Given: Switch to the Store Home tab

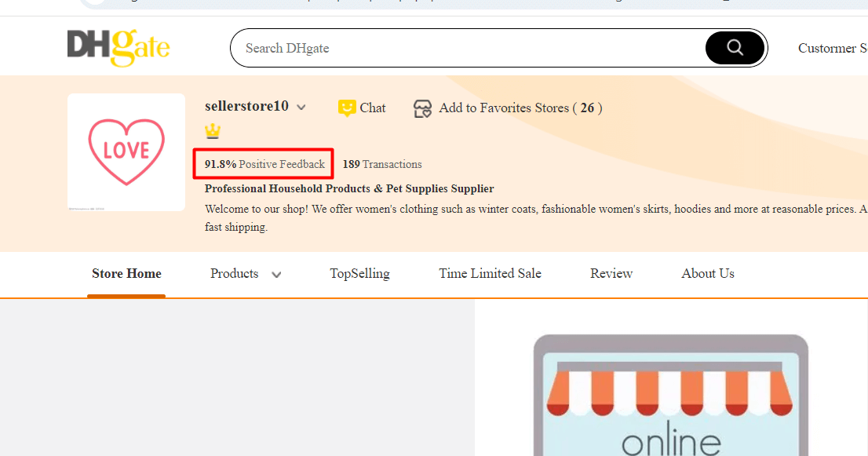Looking at the screenshot, I should (x=126, y=274).
